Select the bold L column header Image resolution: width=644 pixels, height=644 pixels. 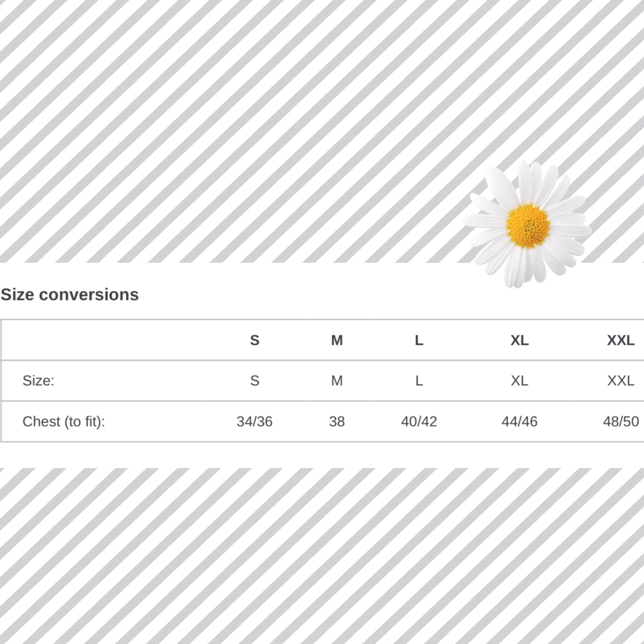[419, 340]
